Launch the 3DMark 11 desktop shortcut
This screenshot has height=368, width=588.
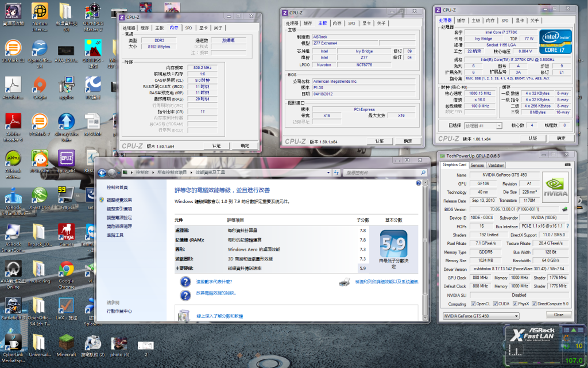tap(13, 51)
